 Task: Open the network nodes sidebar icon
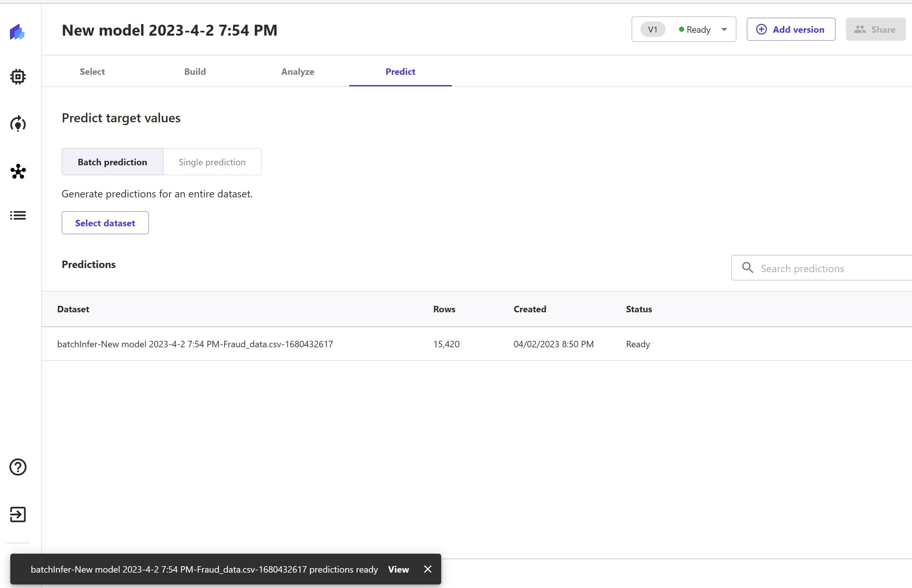(18, 171)
